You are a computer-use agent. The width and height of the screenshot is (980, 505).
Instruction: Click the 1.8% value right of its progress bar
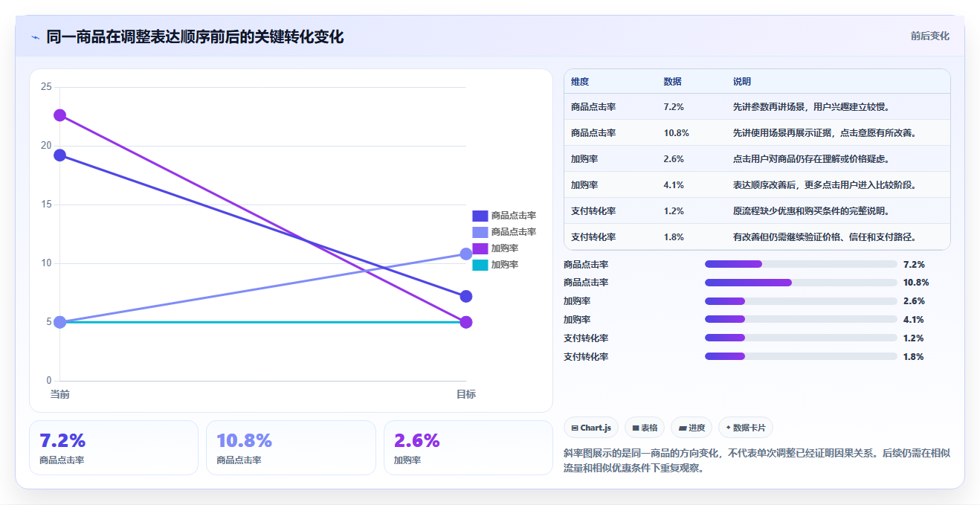click(913, 357)
